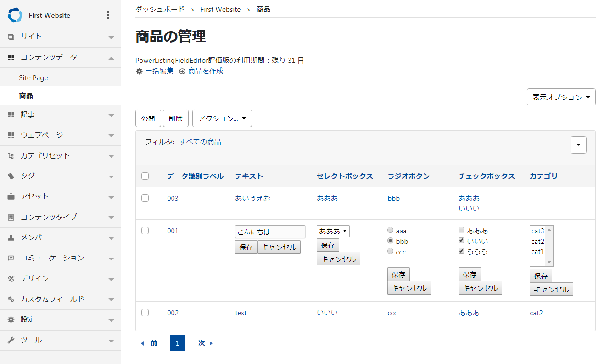Open the アクション... dropdown
Image resolution: width=610 pixels, height=364 pixels.
point(222,118)
